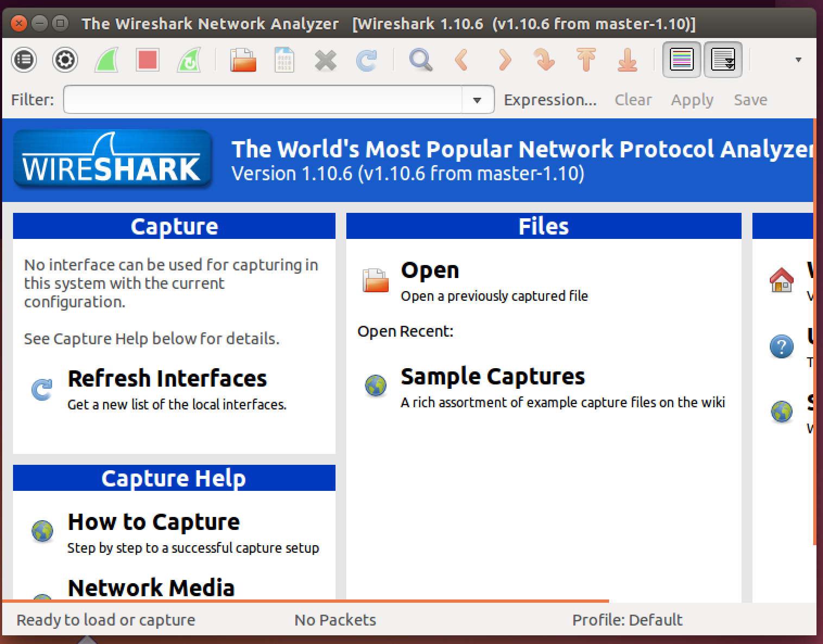
Task: Toggle auto scroll in live capture
Action: (723, 60)
